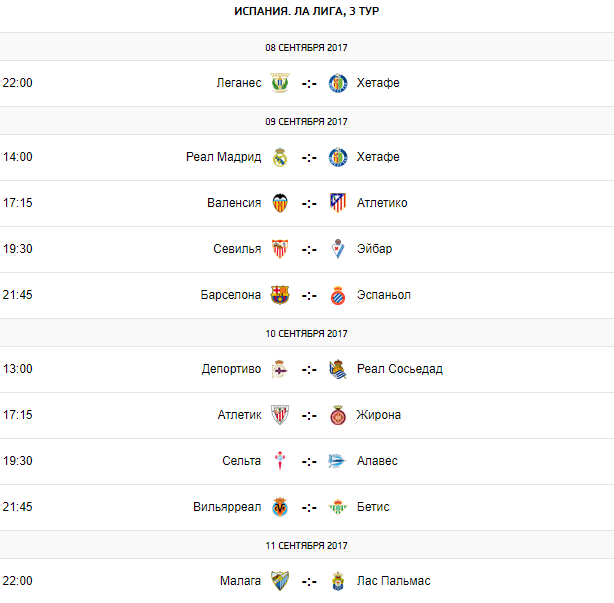Select the Real Sociedad crest
Screen dimensions: 614x603
(338, 369)
